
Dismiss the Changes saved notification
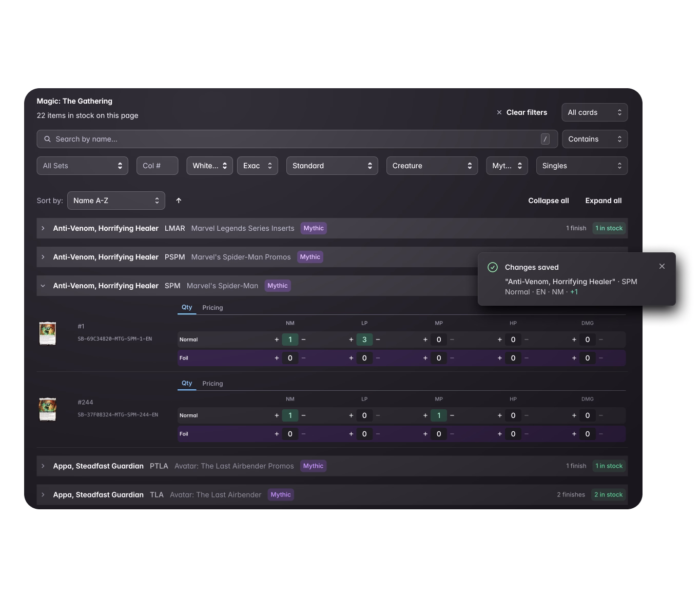662,266
